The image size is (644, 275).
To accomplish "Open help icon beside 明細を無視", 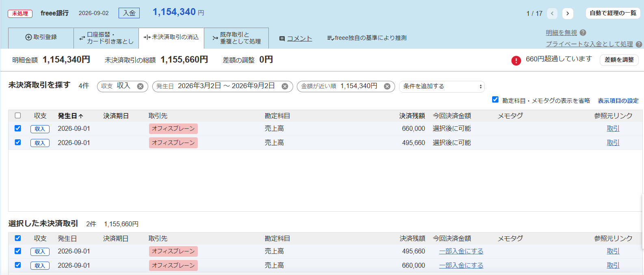I will (x=583, y=32).
